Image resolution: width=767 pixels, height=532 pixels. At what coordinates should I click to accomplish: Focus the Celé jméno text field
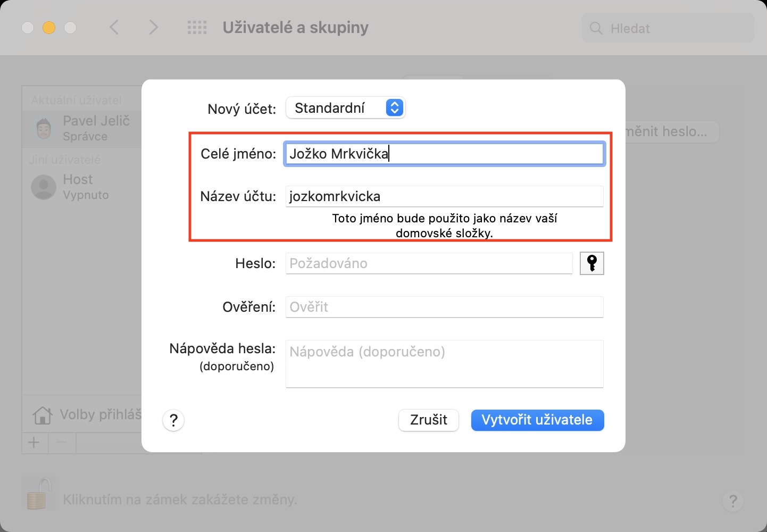pos(444,154)
